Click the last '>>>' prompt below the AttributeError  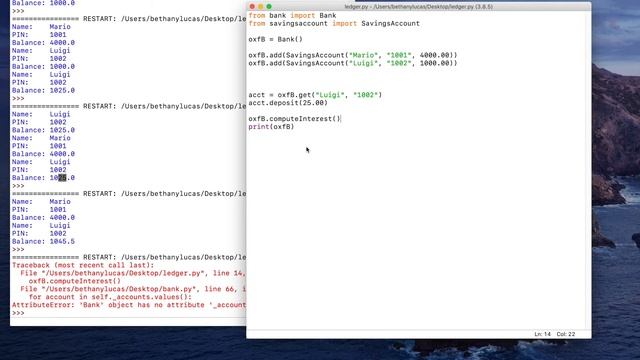point(18,313)
